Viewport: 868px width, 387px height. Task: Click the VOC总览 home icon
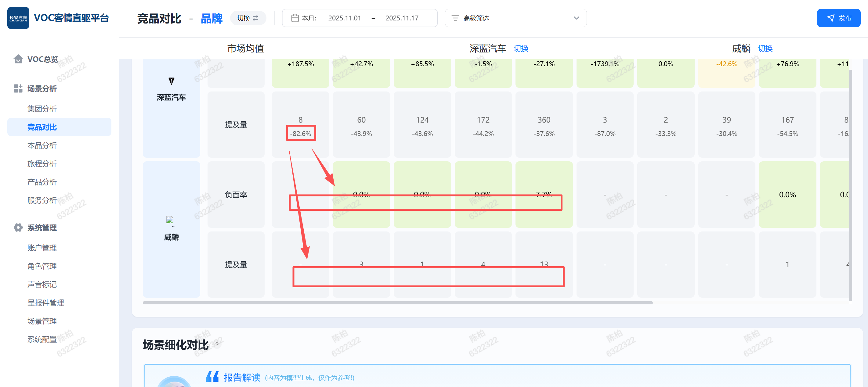tap(18, 59)
